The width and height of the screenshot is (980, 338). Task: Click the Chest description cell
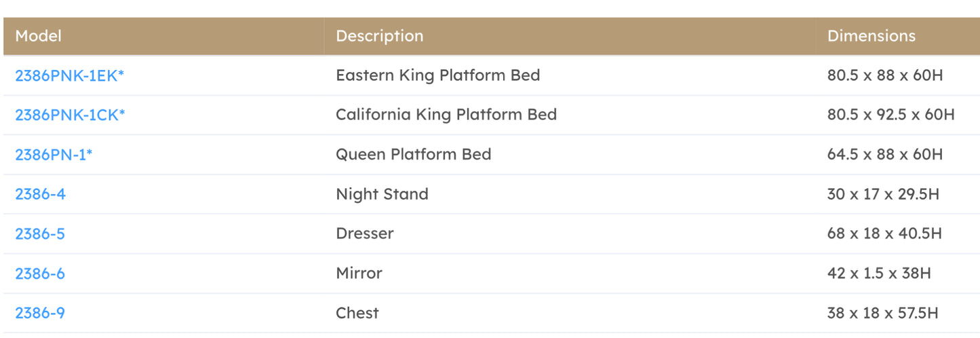[357, 313]
